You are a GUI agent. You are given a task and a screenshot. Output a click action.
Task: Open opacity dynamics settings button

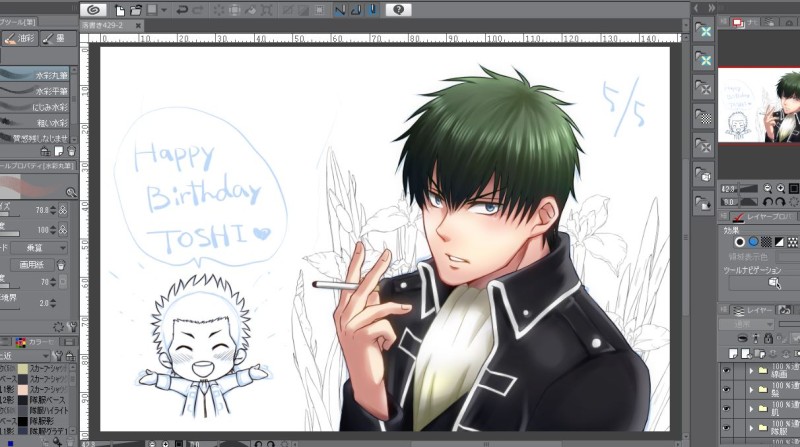pos(63,230)
